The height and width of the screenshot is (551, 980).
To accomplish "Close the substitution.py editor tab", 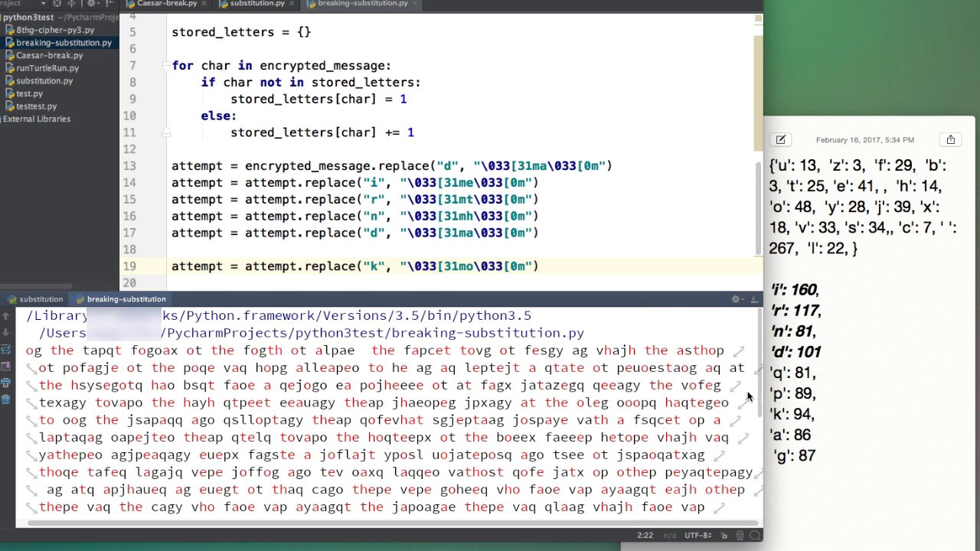I will click(x=292, y=4).
